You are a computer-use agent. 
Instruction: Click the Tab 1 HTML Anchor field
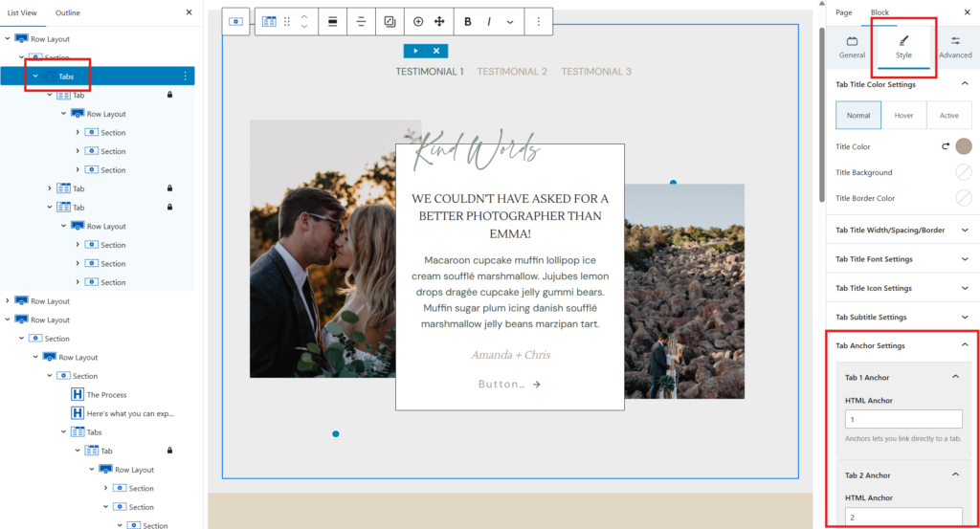point(903,419)
